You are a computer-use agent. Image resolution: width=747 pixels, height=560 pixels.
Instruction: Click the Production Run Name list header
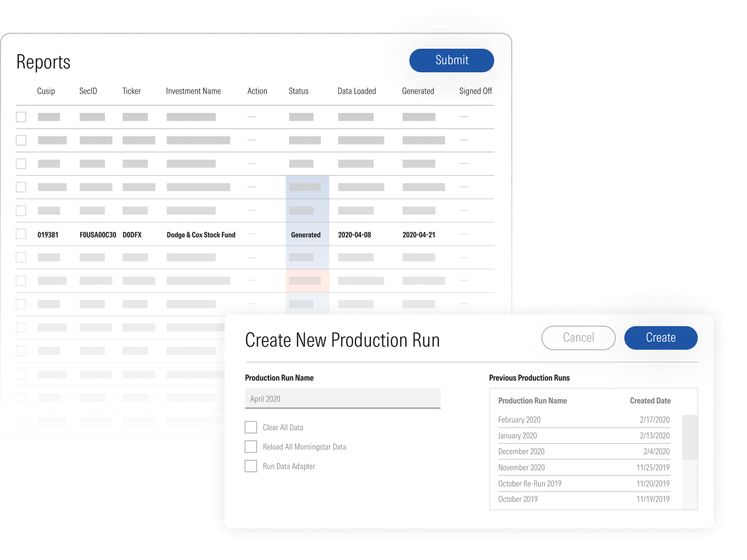coord(532,401)
